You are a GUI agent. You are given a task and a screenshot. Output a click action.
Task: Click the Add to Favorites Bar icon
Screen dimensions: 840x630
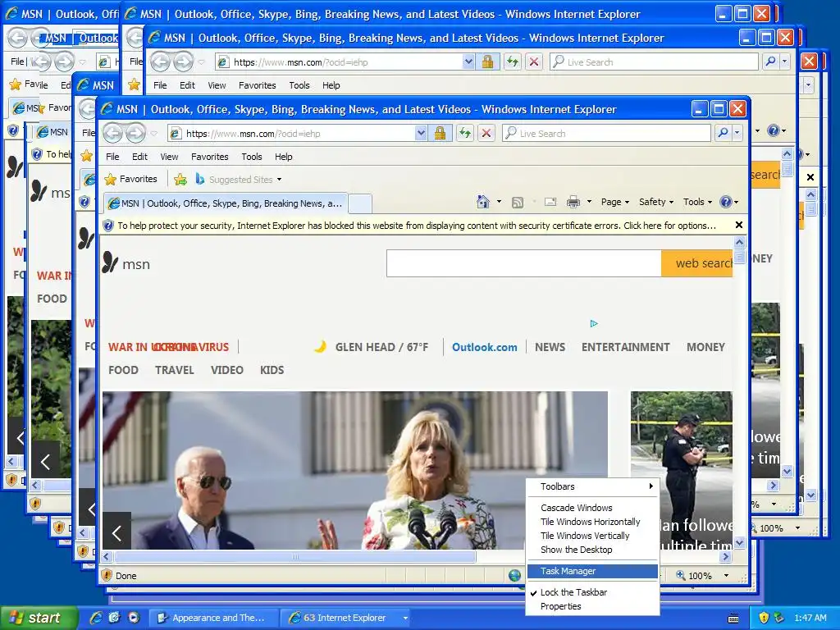tap(180, 180)
